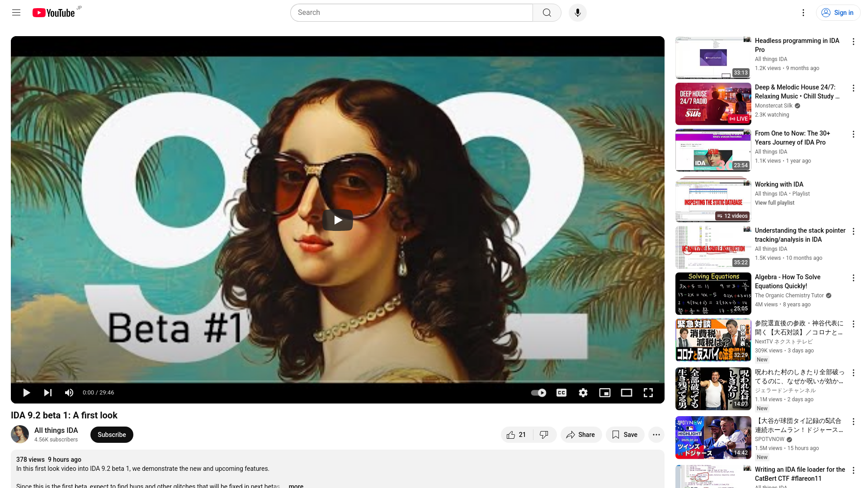Mute the video volume
The width and height of the screenshot is (868, 488).
click(69, 393)
